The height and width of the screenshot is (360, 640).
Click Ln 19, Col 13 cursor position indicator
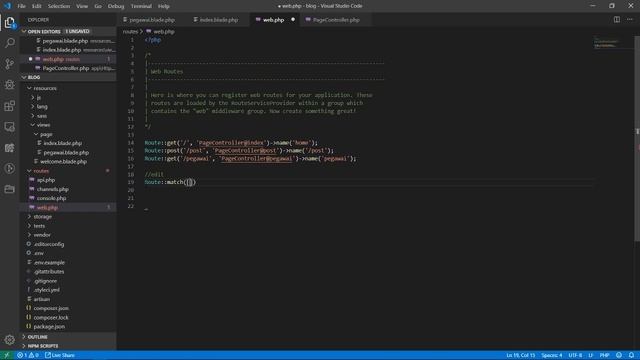pyautogui.click(x=520, y=355)
